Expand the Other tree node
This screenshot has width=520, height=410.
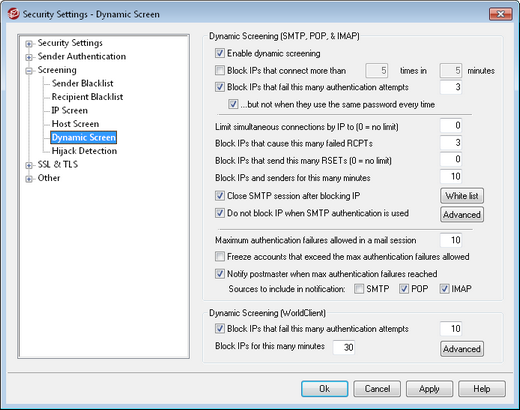[29, 179]
